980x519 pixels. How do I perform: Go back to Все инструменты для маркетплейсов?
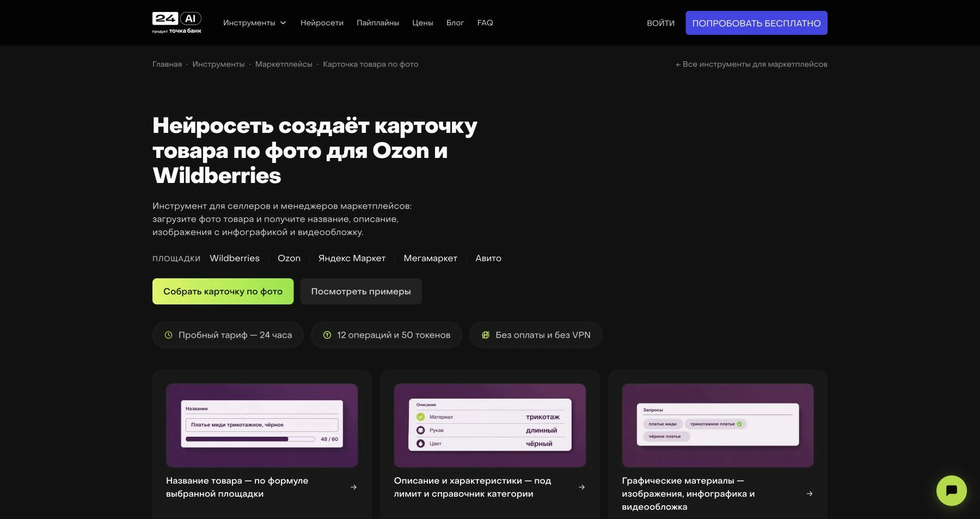751,64
